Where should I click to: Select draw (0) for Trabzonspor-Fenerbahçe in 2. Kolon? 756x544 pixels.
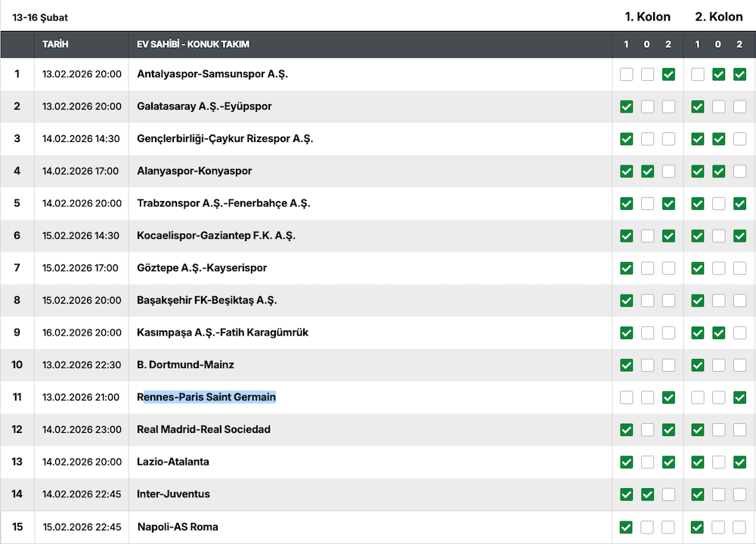[718, 203]
